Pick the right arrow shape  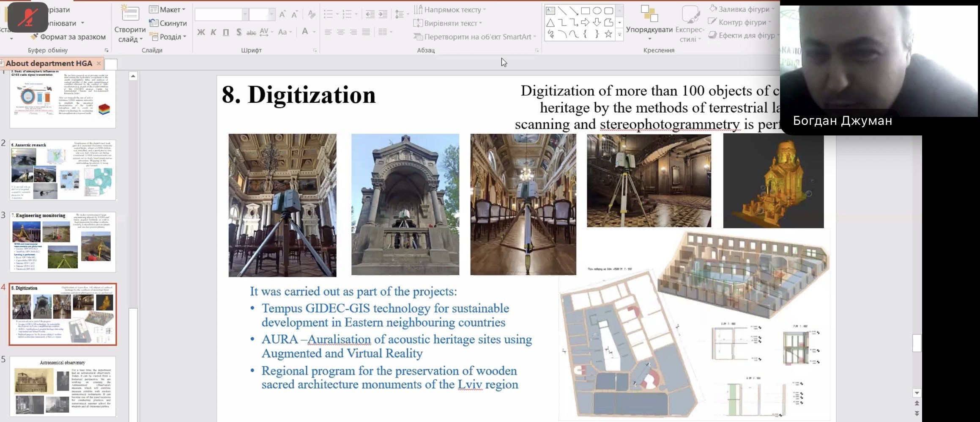tap(585, 22)
